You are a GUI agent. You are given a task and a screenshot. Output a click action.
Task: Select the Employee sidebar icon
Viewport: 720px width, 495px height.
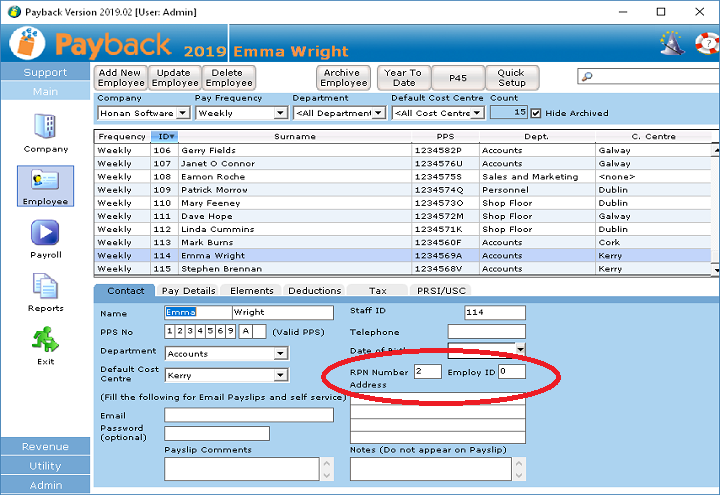[x=45, y=182]
